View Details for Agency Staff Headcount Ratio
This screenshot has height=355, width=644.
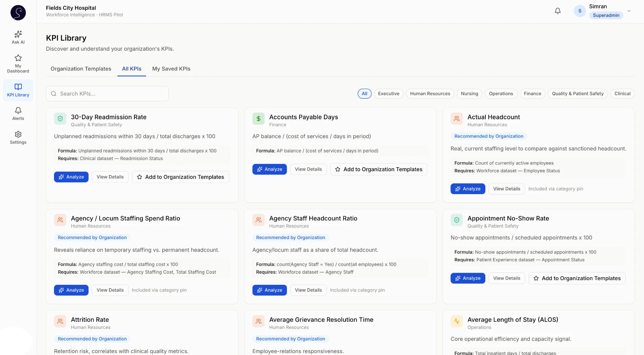(x=308, y=290)
